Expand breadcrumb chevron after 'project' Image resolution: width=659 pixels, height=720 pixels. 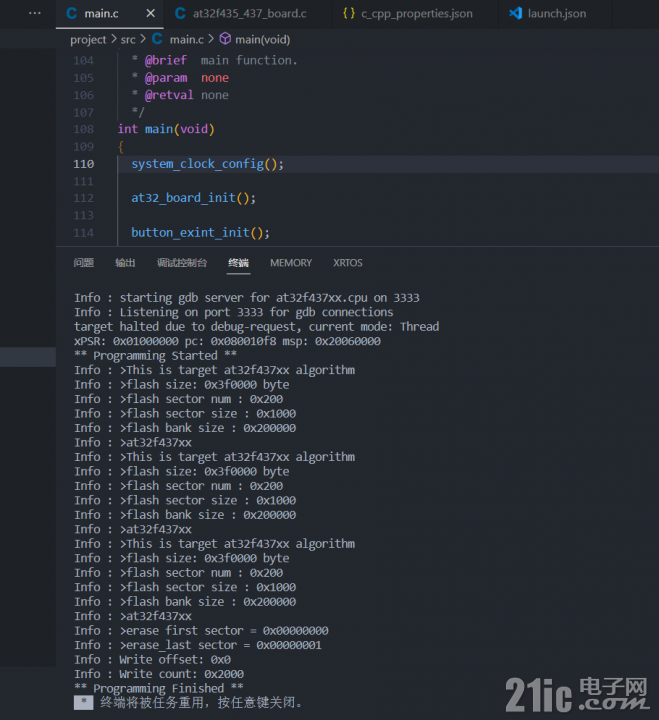pos(113,39)
